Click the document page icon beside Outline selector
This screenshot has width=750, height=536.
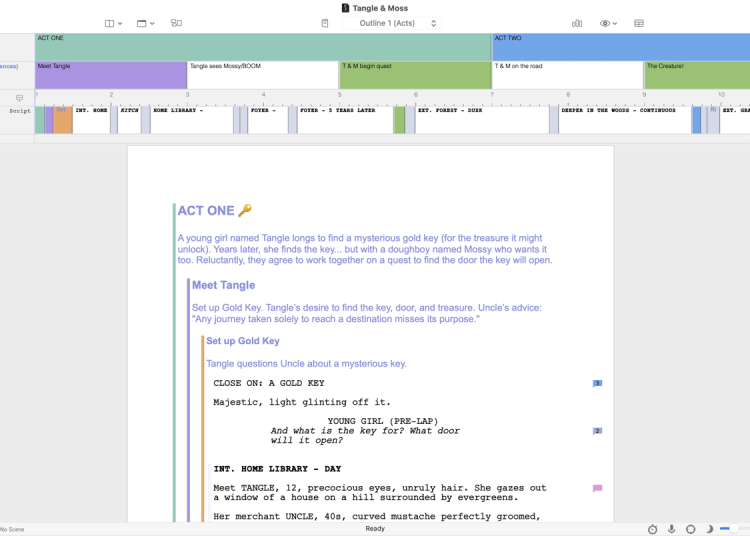(325, 23)
